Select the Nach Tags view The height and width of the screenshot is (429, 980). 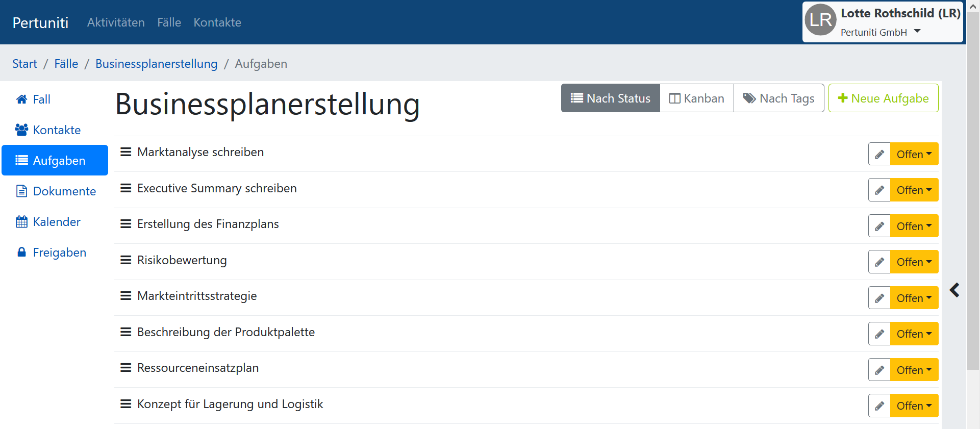(779, 98)
